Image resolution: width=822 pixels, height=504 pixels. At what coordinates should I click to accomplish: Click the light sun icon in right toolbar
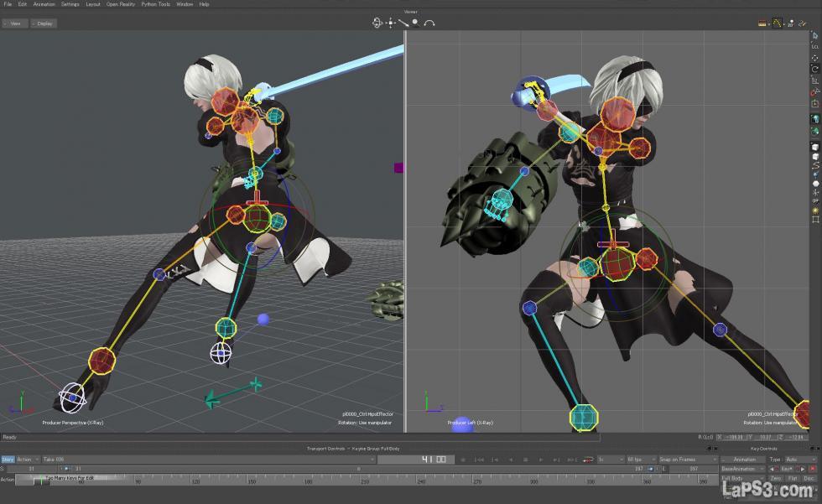click(x=815, y=210)
